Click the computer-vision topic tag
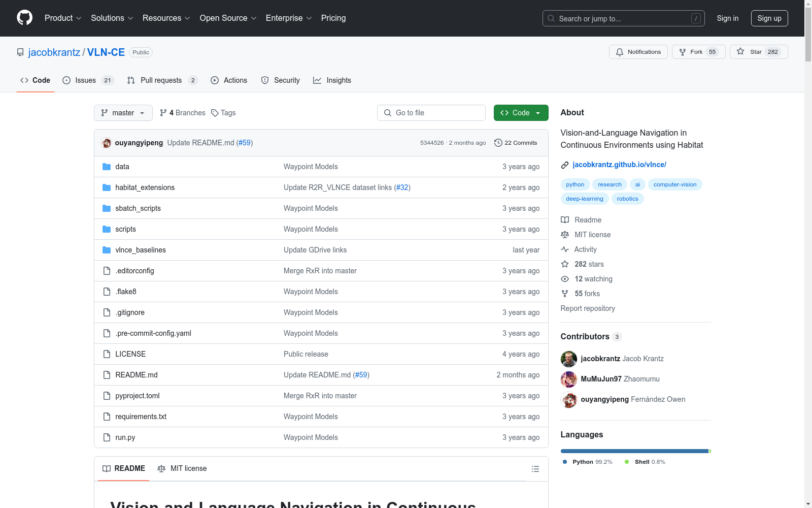The height and width of the screenshot is (508, 812). pos(675,184)
